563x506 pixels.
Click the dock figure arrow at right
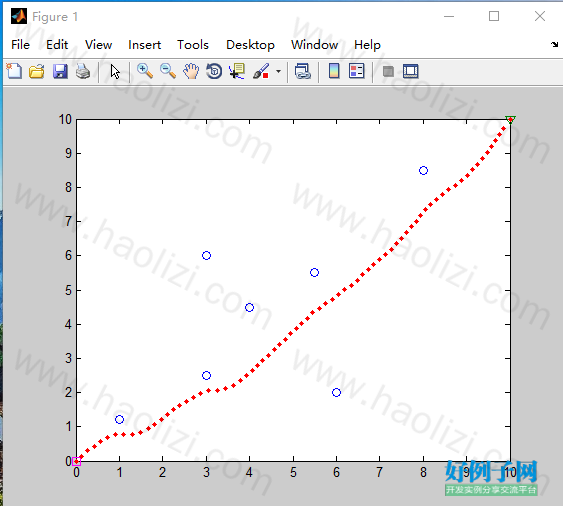(554, 45)
